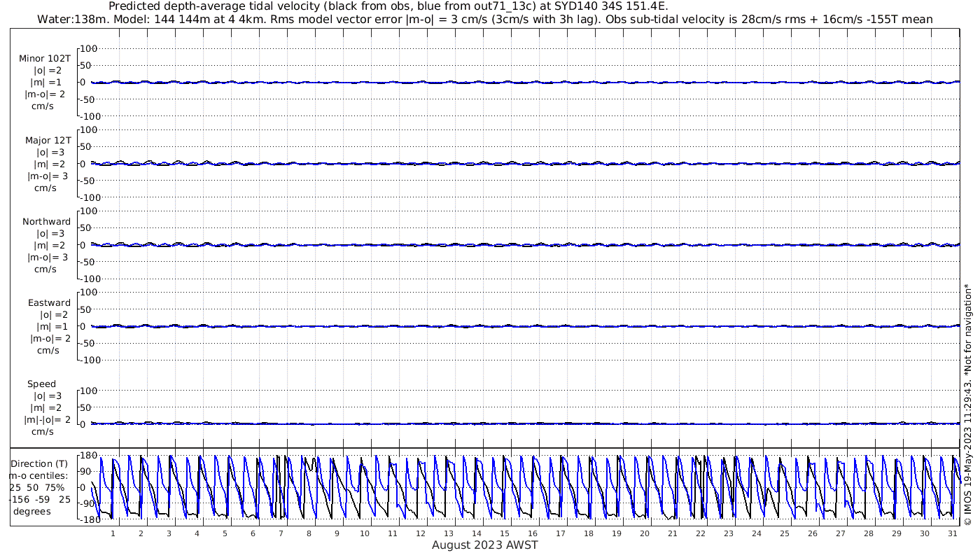The image size is (980, 560).
Task: Click the 'Eastward' panel label
Action: point(49,302)
